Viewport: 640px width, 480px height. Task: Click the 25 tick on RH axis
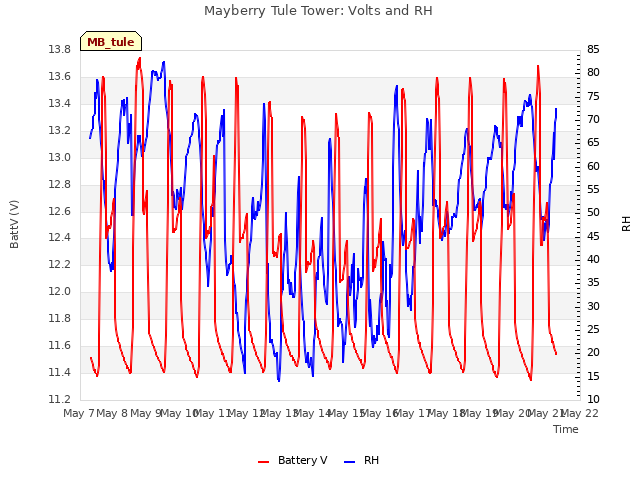593,329
